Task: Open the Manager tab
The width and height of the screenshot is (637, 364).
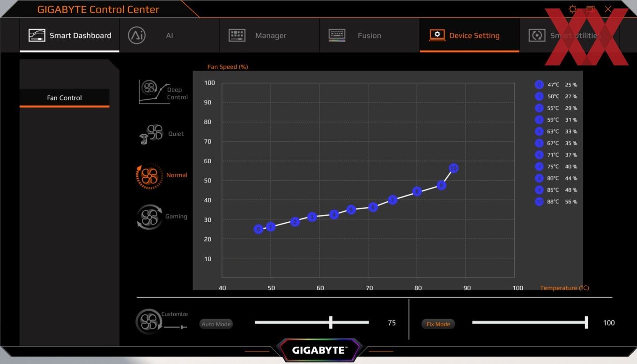Action: coord(270,36)
